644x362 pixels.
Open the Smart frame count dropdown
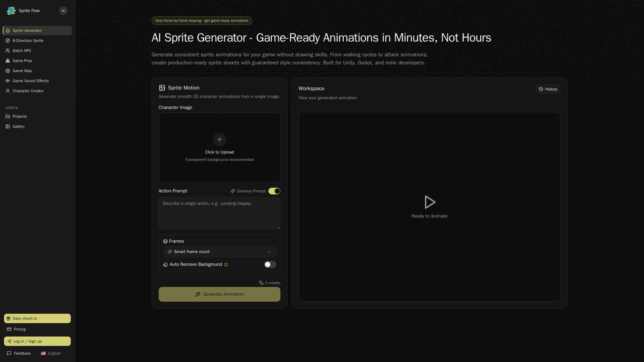click(x=219, y=252)
